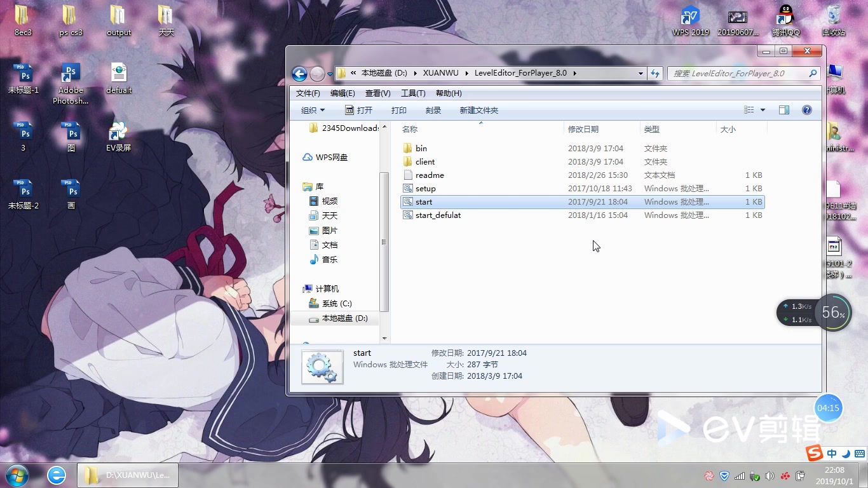Open the recent pages dropdown arrow

[330, 74]
